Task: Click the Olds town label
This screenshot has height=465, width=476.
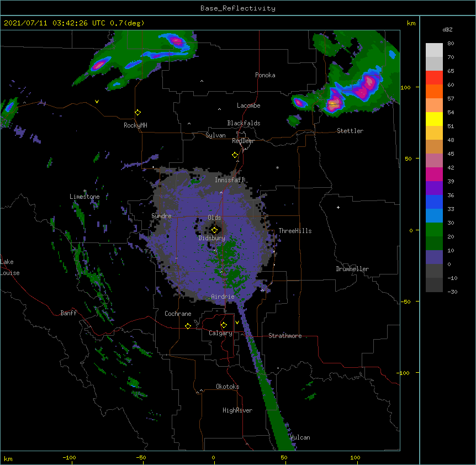Action: (x=214, y=218)
